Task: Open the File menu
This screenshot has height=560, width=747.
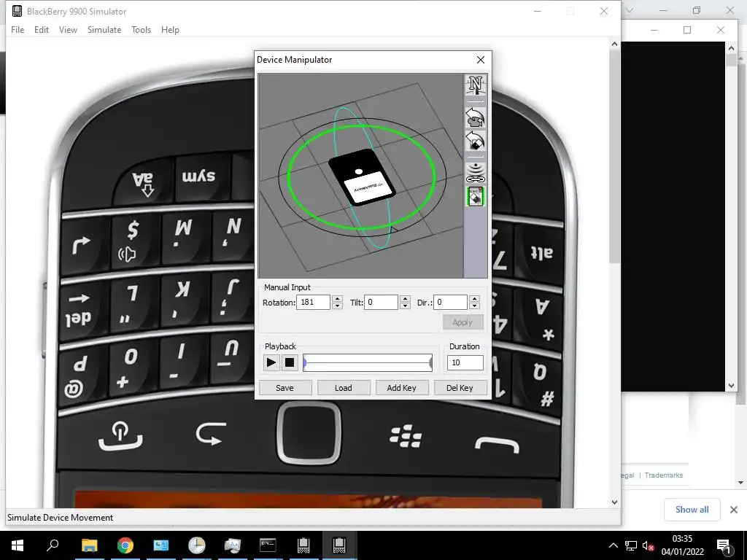Action: [18, 29]
